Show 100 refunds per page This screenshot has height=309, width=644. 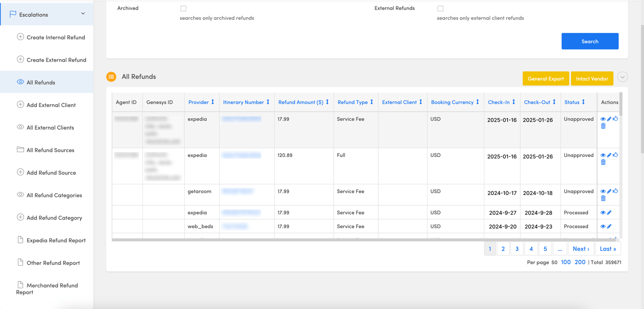566,262
